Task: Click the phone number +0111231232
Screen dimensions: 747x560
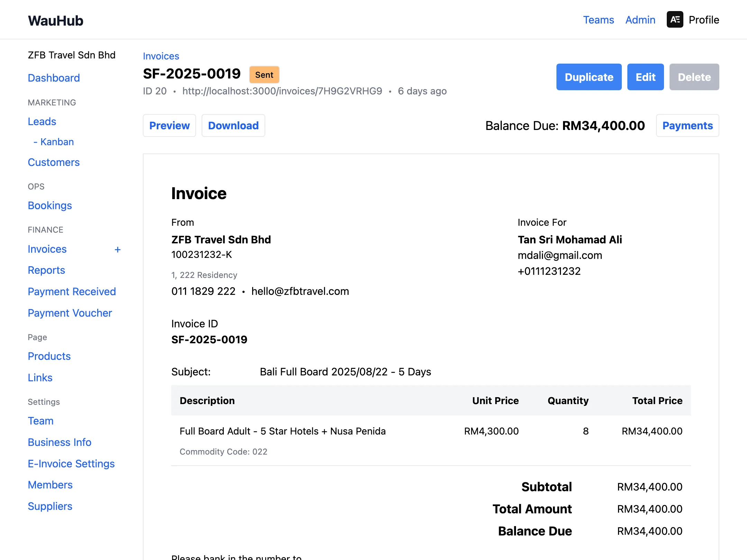Action: (x=549, y=271)
